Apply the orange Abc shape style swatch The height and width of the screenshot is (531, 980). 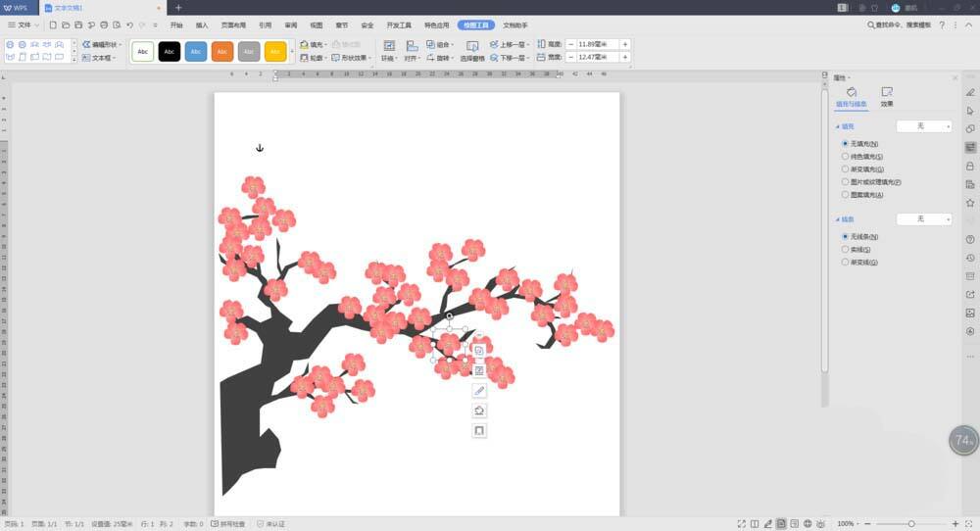222,51
